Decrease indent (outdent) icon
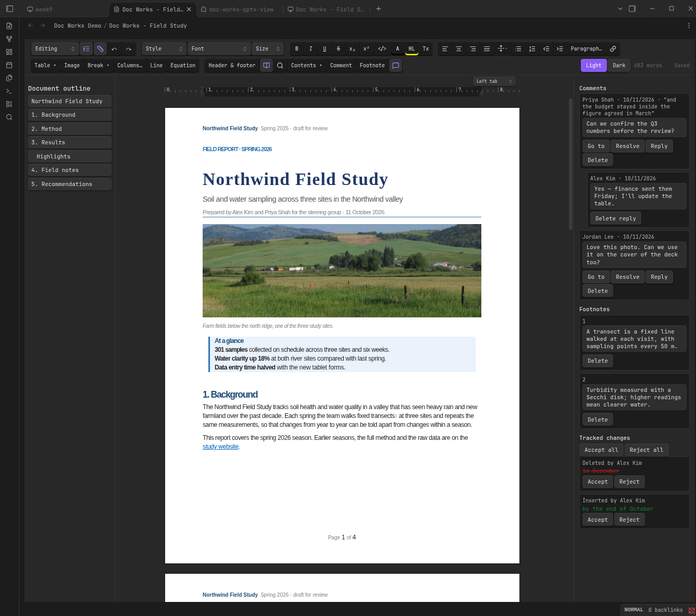 point(546,49)
